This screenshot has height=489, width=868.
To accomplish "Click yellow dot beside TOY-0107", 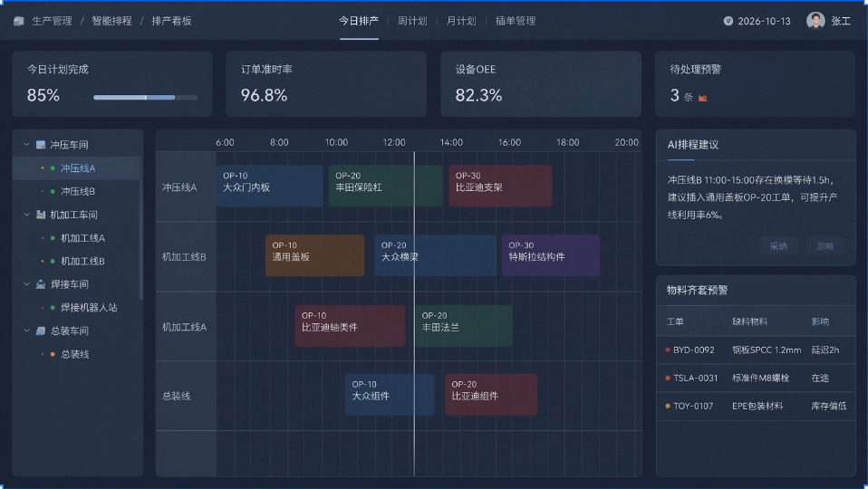I will coord(668,406).
